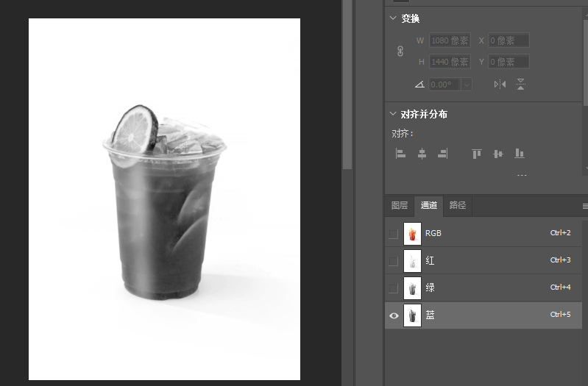
Task: Hide the 蓝 channel eye icon
Action: pyautogui.click(x=394, y=315)
